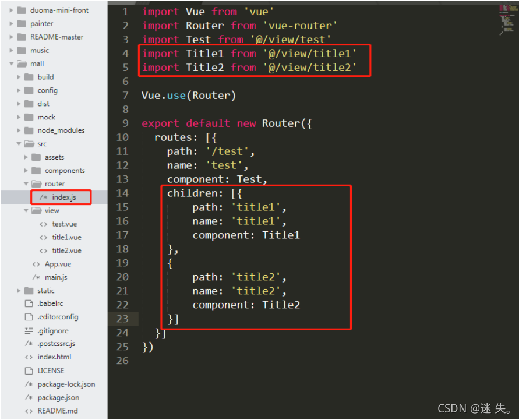The image size is (519, 420).
Task: Click the music folder icon
Action: coord(22,50)
